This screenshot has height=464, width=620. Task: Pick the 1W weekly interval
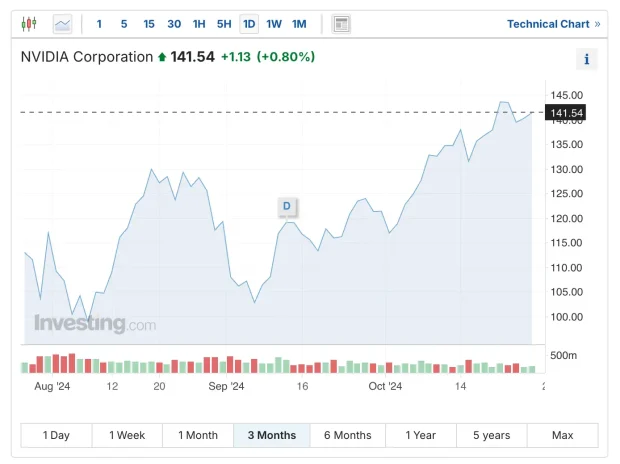[x=274, y=24]
